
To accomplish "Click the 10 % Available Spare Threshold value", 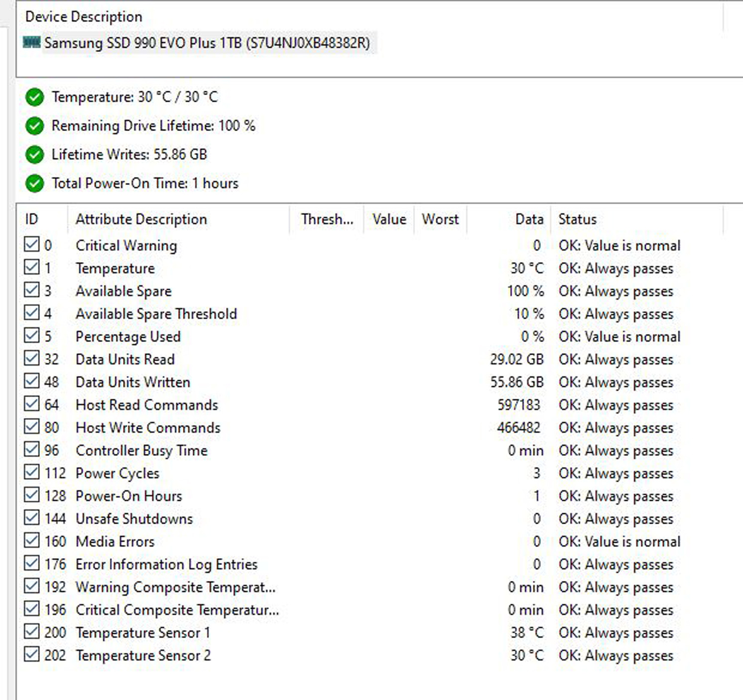I will (x=529, y=314).
